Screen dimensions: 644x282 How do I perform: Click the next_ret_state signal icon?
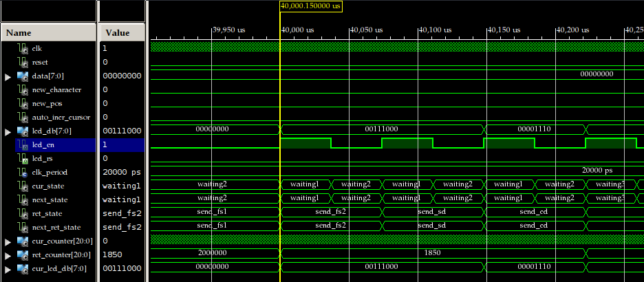click(x=23, y=227)
